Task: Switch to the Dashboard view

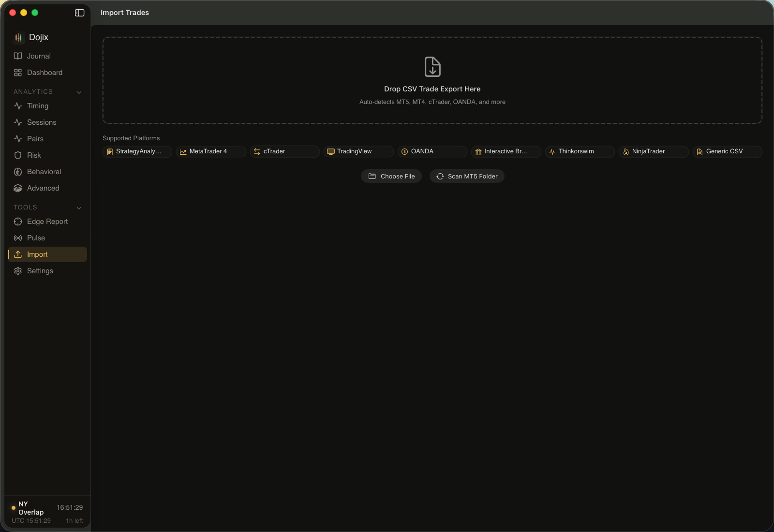Action: click(x=45, y=73)
